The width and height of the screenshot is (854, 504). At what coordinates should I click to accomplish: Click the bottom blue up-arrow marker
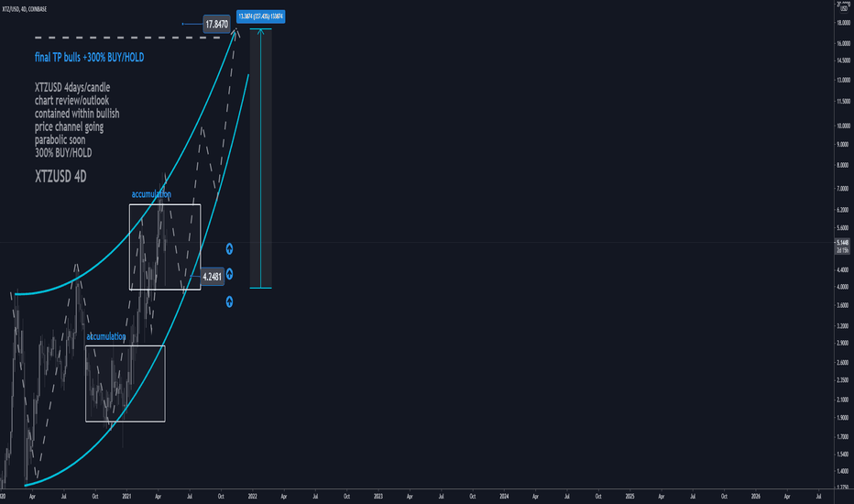point(229,301)
